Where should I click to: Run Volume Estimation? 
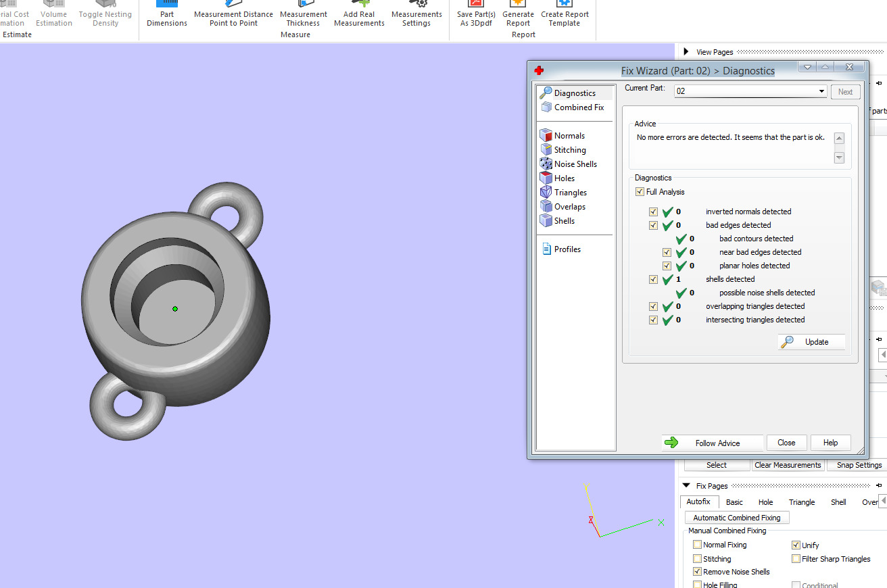(x=54, y=14)
